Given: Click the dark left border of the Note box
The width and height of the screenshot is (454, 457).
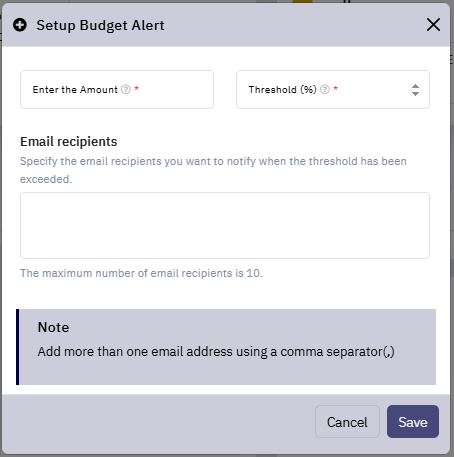Looking at the screenshot, I should click(x=17, y=347).
